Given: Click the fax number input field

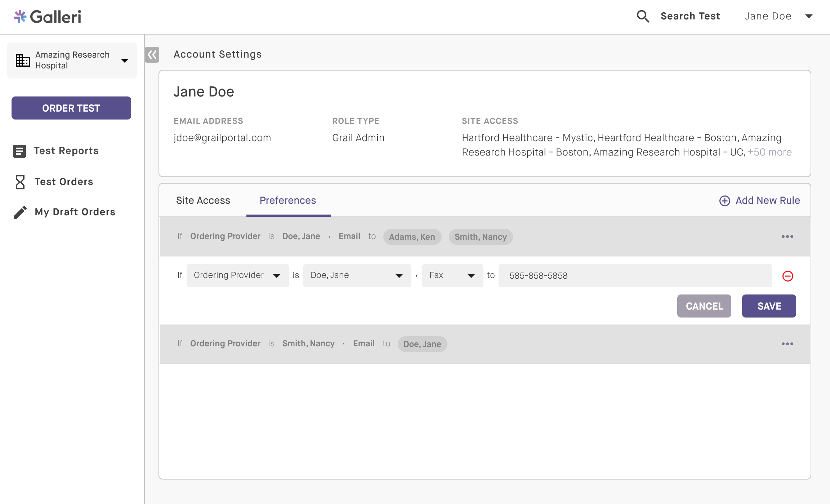Looking at the screenshot, I should tap(635, 276).
